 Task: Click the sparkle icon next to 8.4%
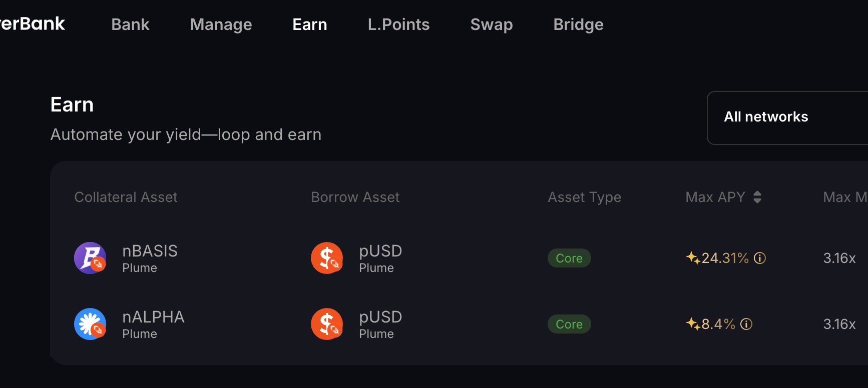[693, 324]
